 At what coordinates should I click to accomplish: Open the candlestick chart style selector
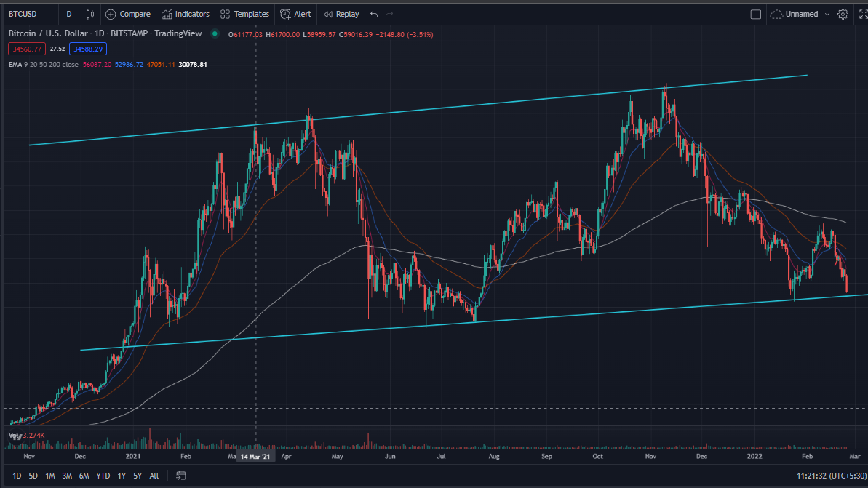[x=90, y=14]
